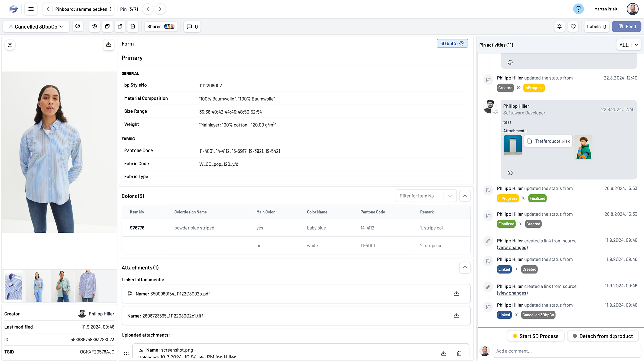
Task: Collapse the Colors section
Action: coord(465,196)
